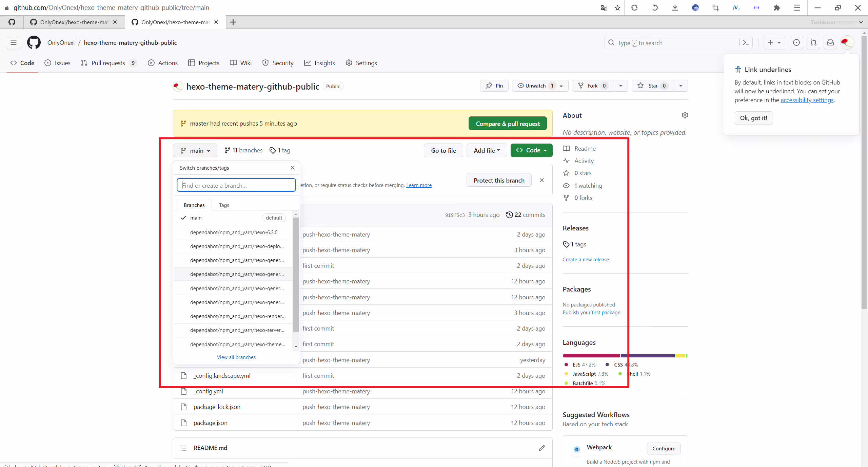The image size is (868, 467).
Task: Open browser downloads icon
Action: tap(675, 7)
